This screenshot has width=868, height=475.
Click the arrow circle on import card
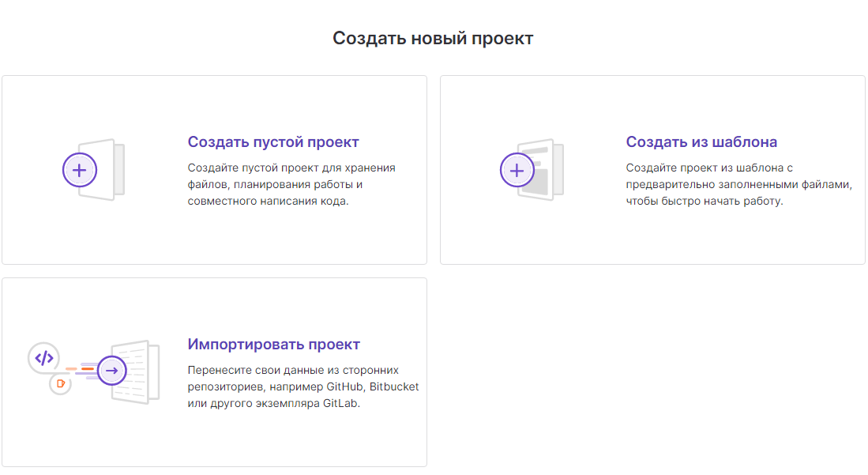112,371
